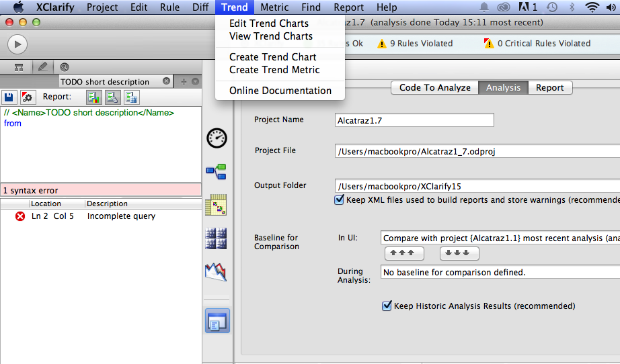This screenshot has width=620, height=364.
Task: Click the 1 syntax error status bar
Action: [101, 190]
